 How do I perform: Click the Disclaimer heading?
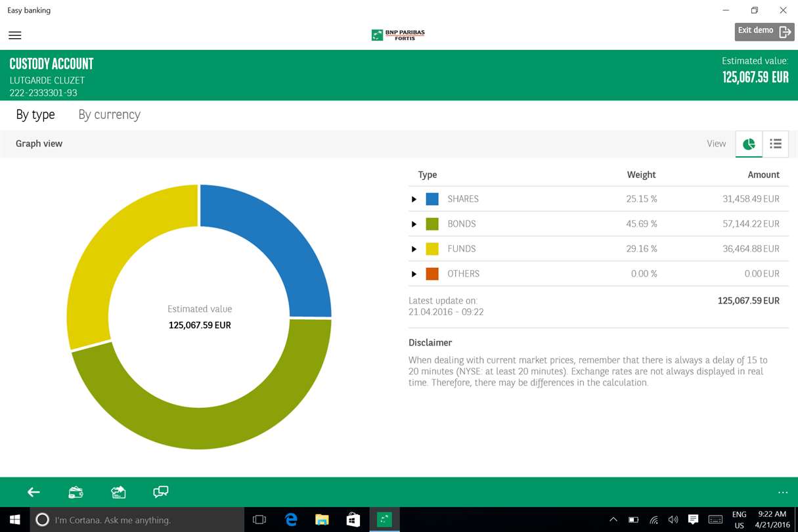point(430,343)
